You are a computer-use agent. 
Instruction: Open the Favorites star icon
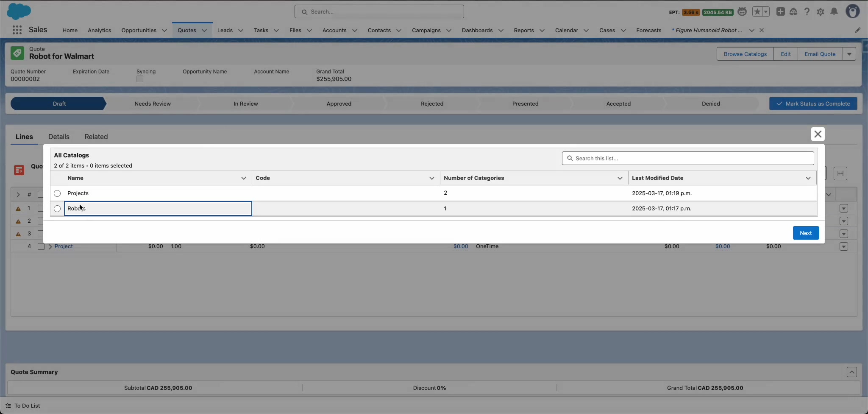(757, 12)
